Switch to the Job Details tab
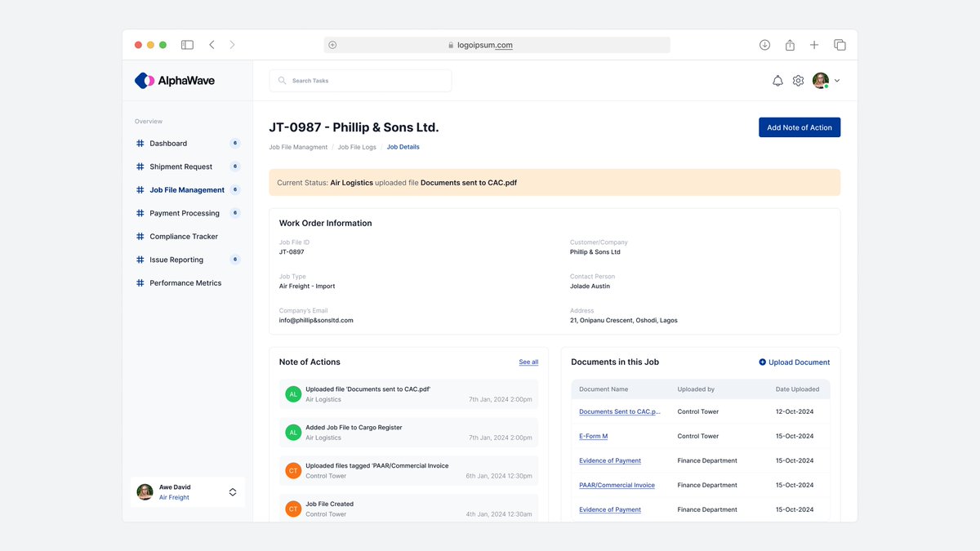 pyautogui.click(x=403, y=146)
